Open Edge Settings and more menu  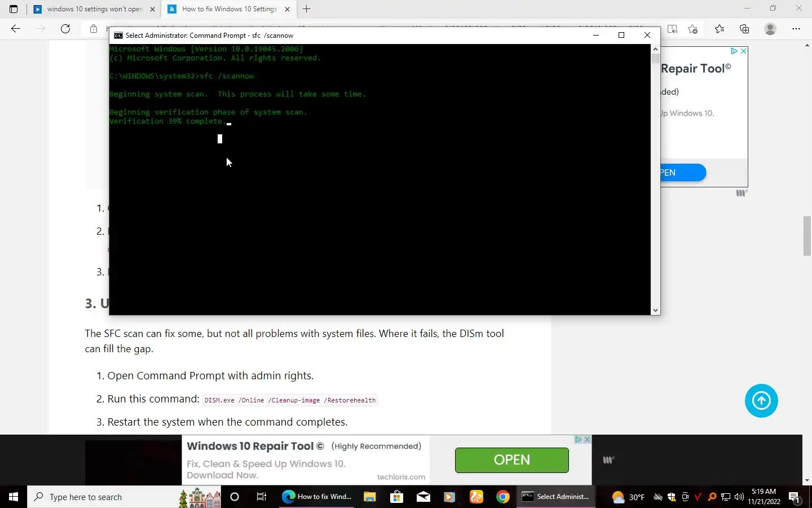796,29
